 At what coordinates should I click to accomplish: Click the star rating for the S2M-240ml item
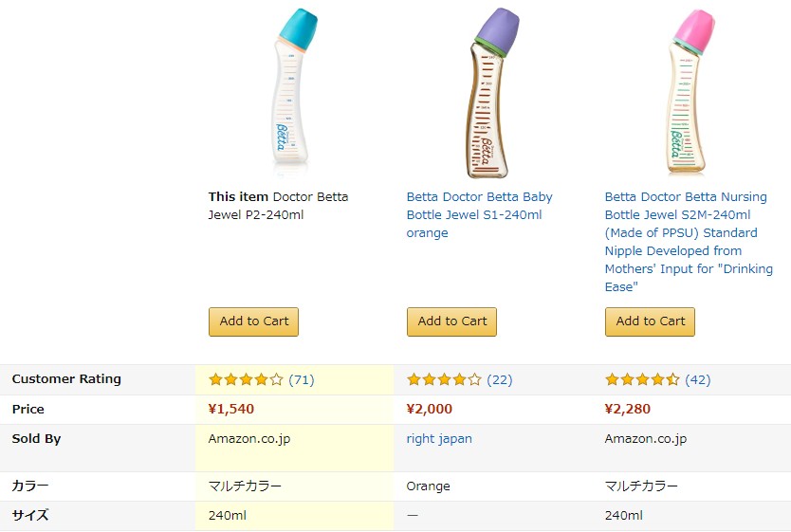tap(642, 379)
